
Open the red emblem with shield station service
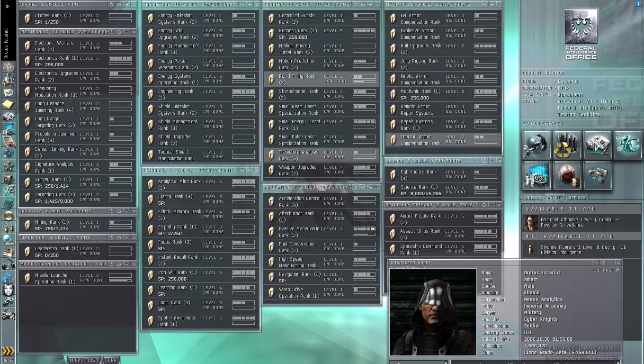pyautogui.click(x=567, y=175)
